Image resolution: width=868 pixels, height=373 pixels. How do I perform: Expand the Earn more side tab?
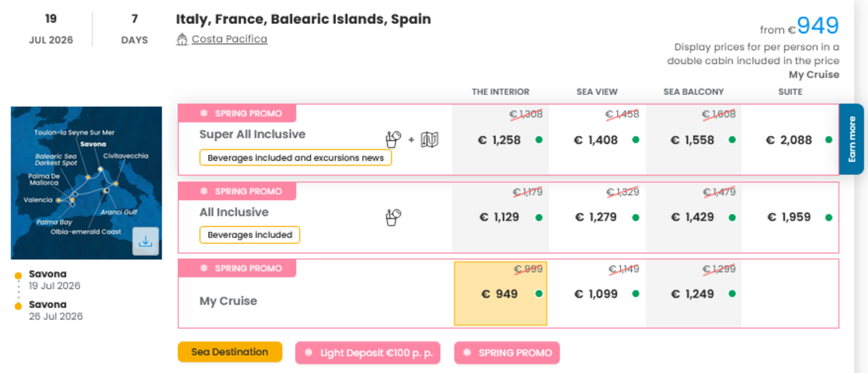click(852, 139)
